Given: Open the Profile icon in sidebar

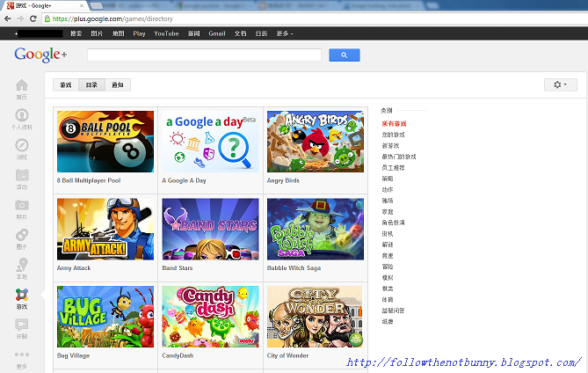Looking at the screenshot, I should pyautogui.click(x=21, y=116).
